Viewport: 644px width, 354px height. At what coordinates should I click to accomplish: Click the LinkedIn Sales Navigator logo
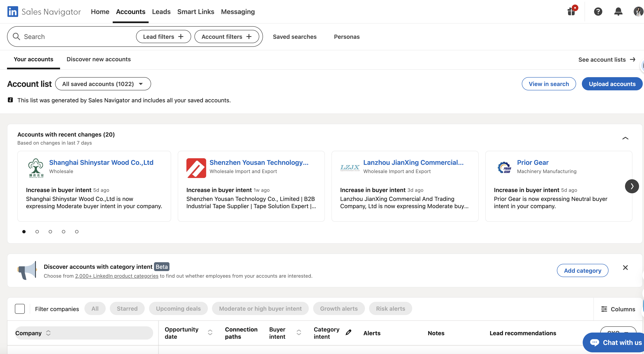click(x=44, y=12)
